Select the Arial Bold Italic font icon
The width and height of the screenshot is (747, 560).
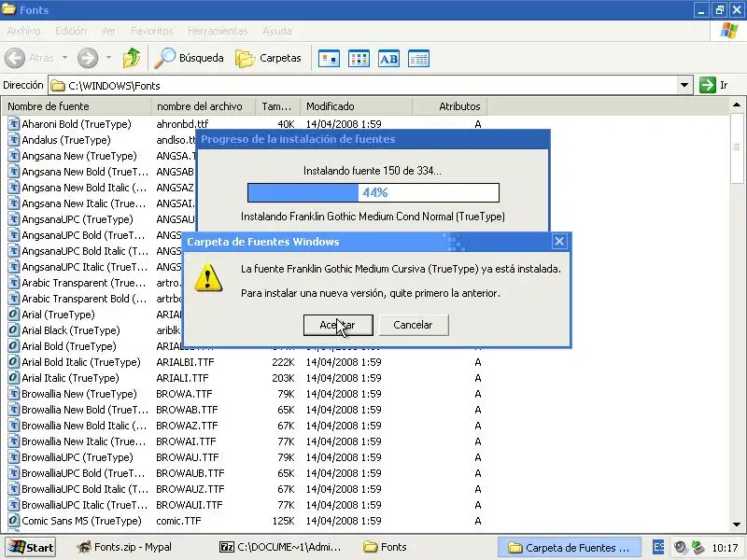(14, 362)
